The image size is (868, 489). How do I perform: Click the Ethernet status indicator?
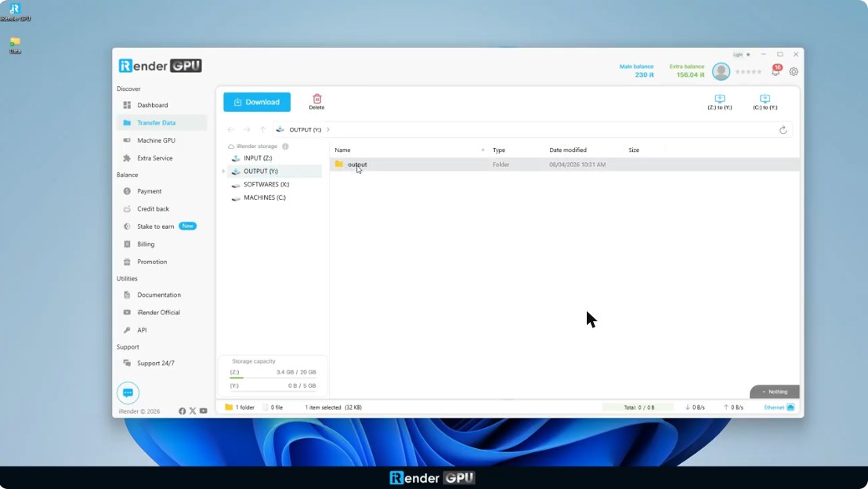point(779,407)
